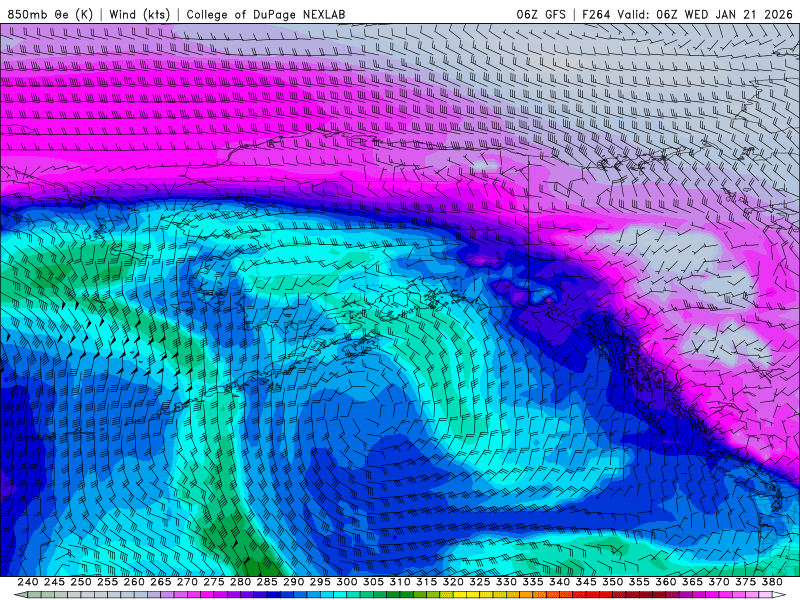The image size is (800, 600).
Task: Click the 'F264 Valid: 06Z WED JAN 21 2026' text
Action: (x=687, y=14)
